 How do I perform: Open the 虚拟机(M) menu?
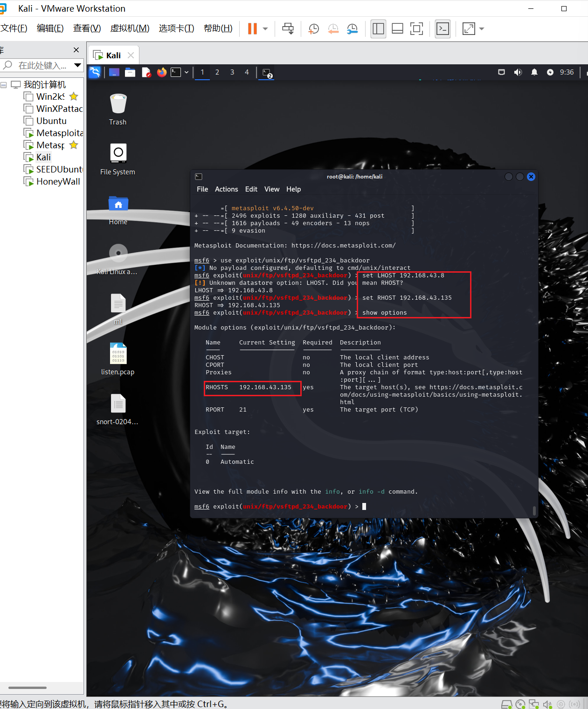[130, 28]
